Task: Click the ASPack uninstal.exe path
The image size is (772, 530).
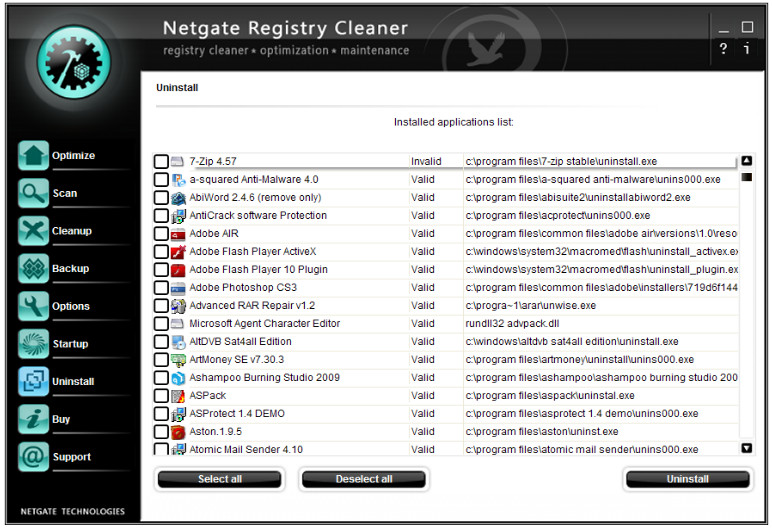Action: pos(550,396)
